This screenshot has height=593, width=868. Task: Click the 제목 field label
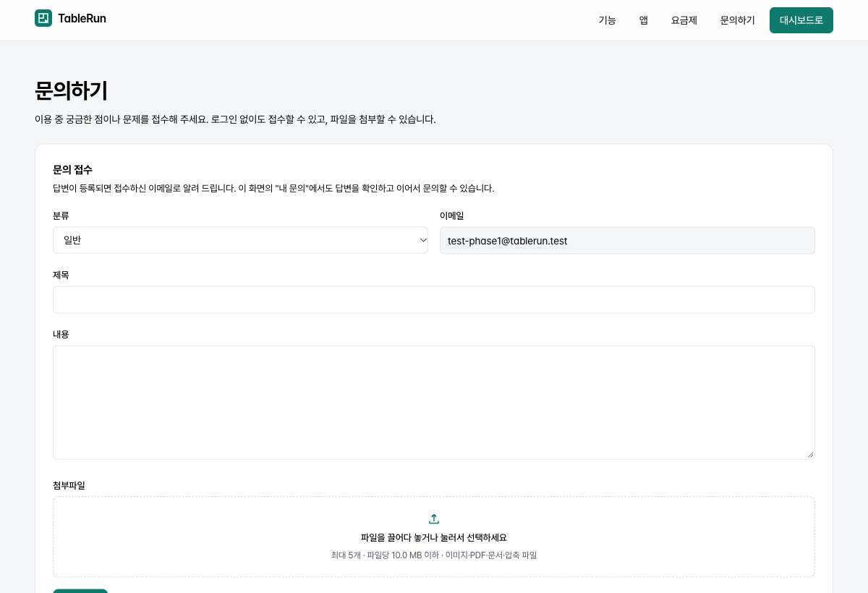(61, 275)
